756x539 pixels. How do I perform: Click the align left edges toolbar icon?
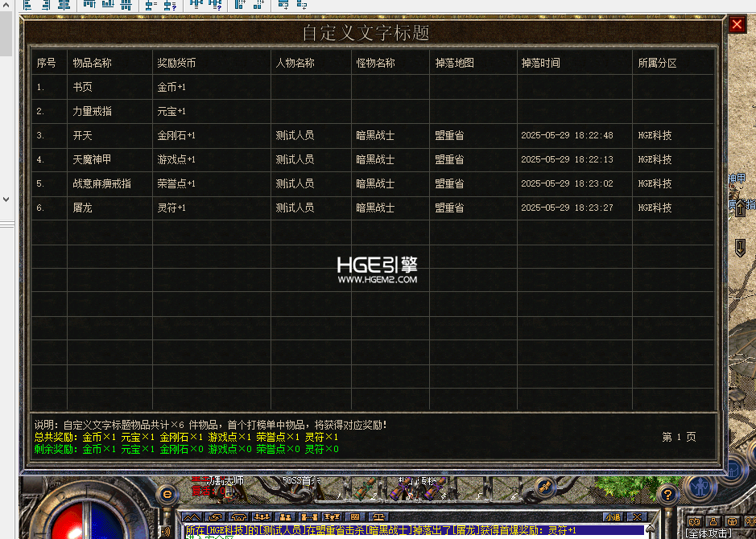[x=27, y=5]
